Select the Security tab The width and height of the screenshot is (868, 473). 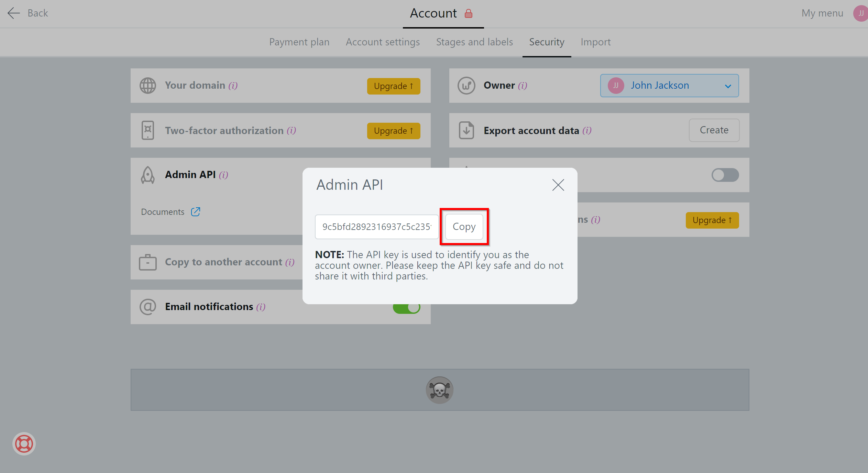pyautogui.click(x=547, y=42)
